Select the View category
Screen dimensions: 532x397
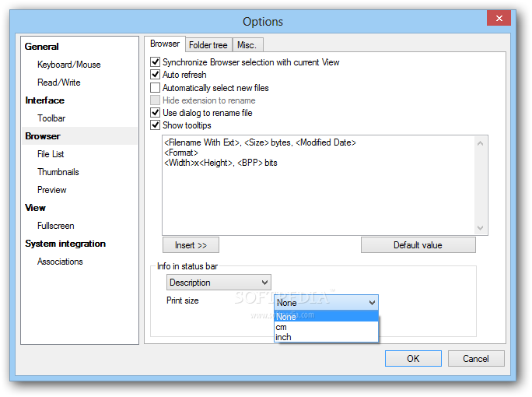tap(35, 208)
